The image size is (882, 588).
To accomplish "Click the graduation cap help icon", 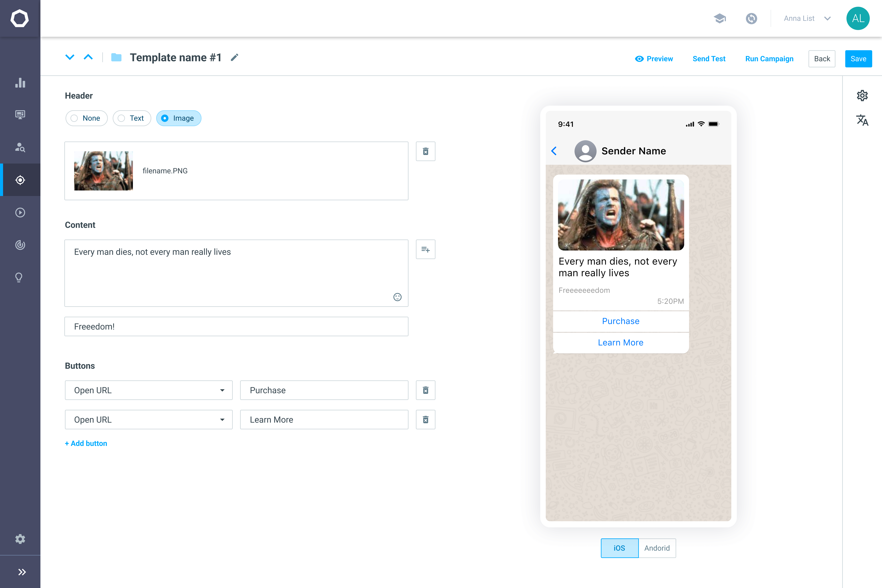I will (x=720, y=18).
